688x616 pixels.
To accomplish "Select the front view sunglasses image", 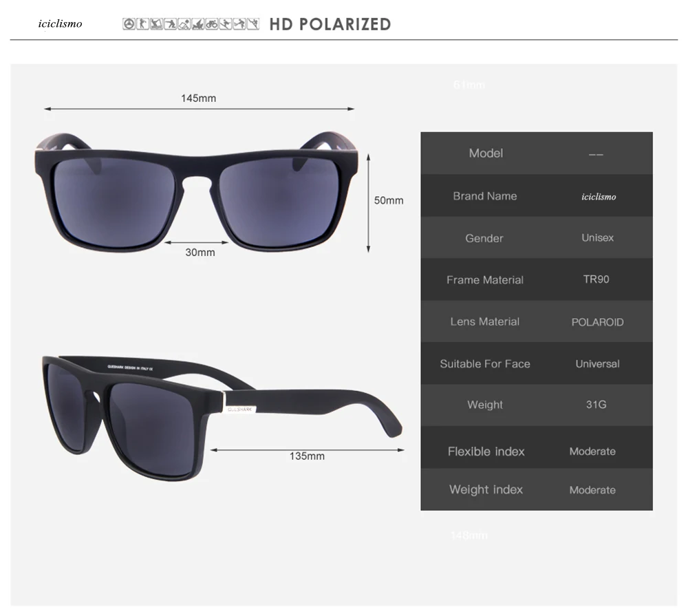I will [x=197, y=191].
